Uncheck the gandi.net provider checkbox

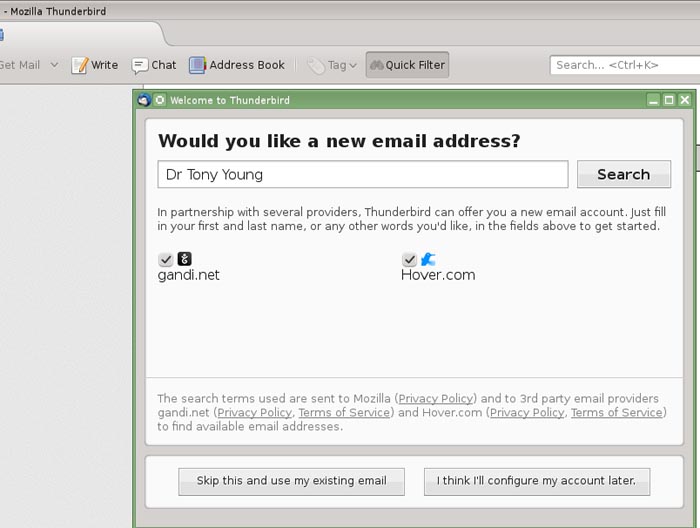click(165, 259)
